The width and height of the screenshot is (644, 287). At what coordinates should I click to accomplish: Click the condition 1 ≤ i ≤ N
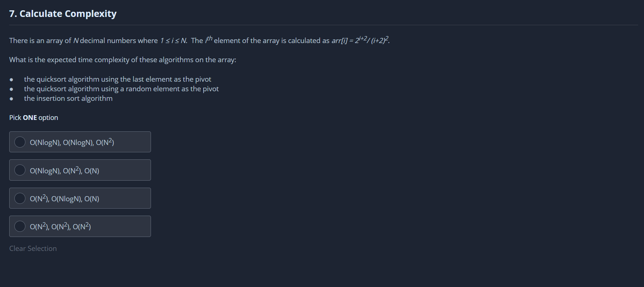click(x=173, y=41)
